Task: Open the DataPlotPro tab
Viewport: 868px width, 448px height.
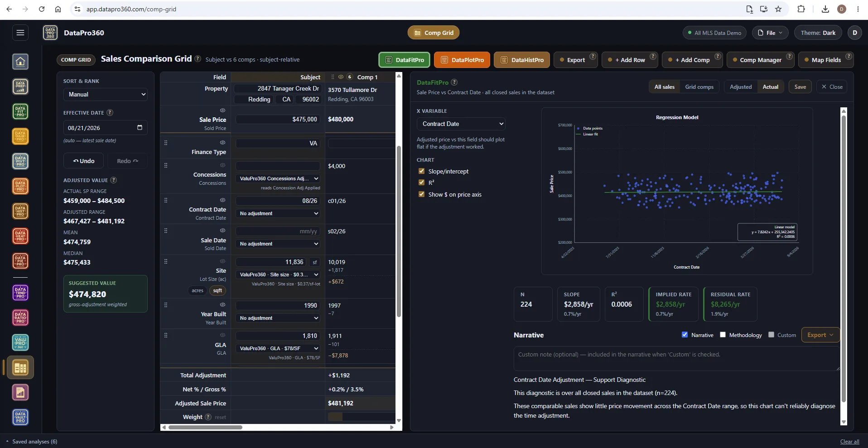Action: (462, 60)
